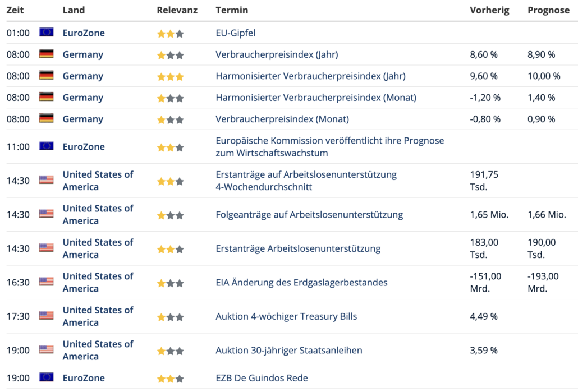Open EIA Änderung des Erdgaslagerbestandes link
Viewport: 578px width, 392px height.
tap(301, 282)
